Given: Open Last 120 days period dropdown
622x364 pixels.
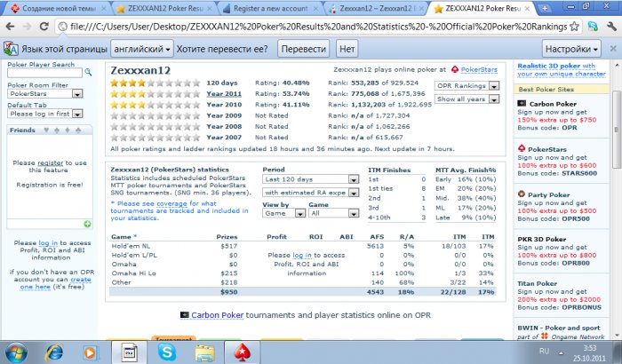Looking at the screenshot, I should click(311, 179).
